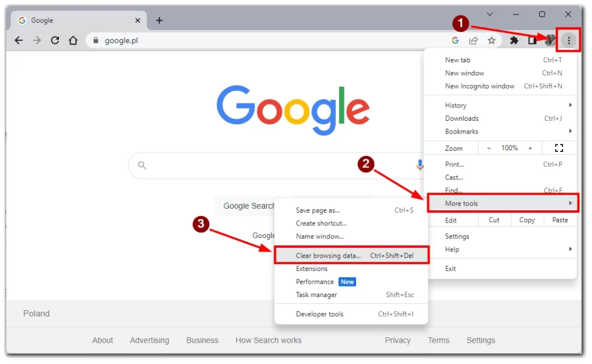Image resolution: width=592 pixels, height=364 pixels.
Task: Open Clear browsing data...
Action: coord(351,255)
